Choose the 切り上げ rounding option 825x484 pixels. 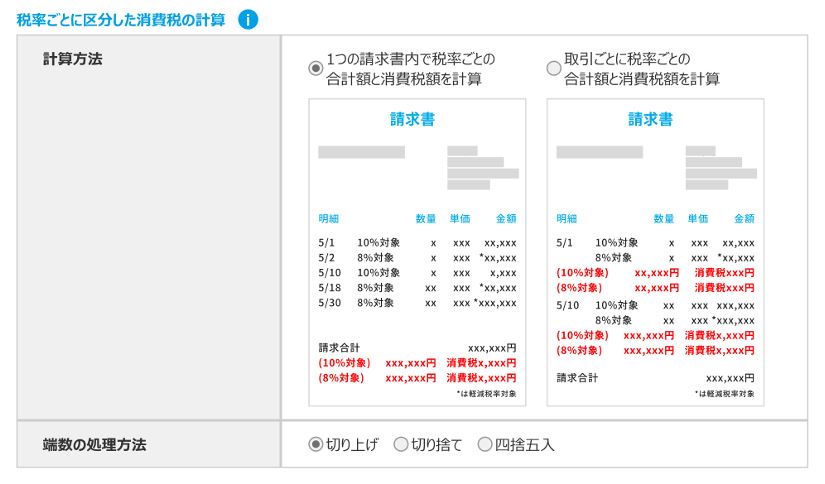[x=316, y=445]
